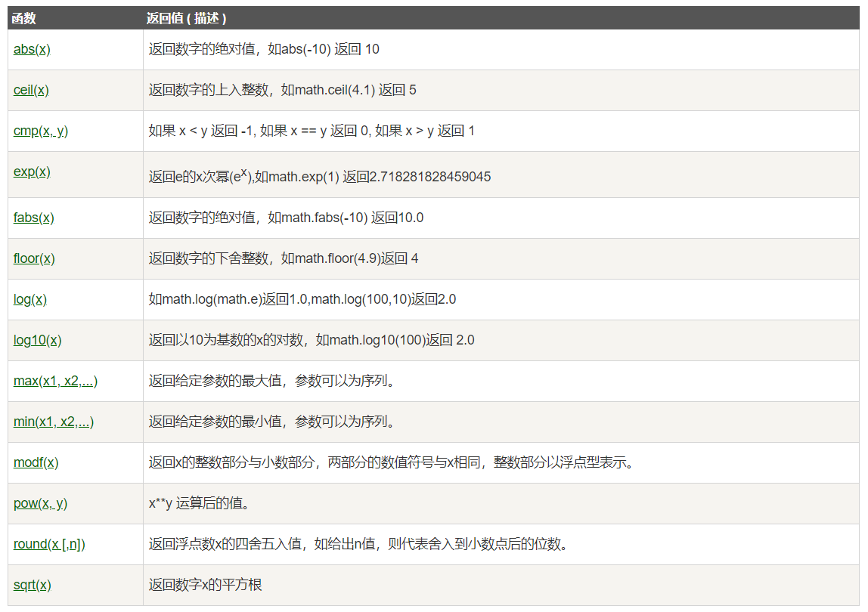This screenshot has height=612, width=868.
Task: Click the description mentioning math.floor(4.9)返回 4
Action: tap(284, 259)
